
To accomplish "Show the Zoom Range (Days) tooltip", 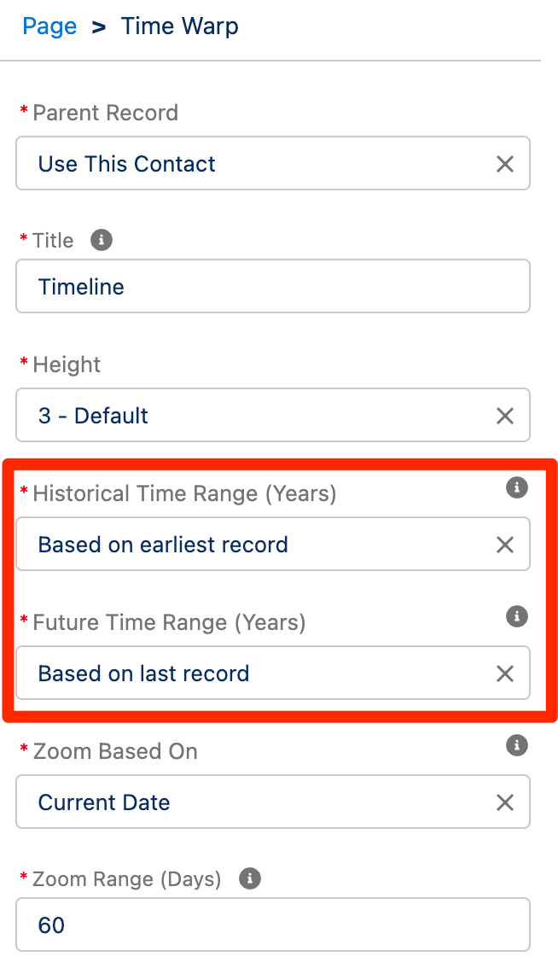I will coord(248,878).
